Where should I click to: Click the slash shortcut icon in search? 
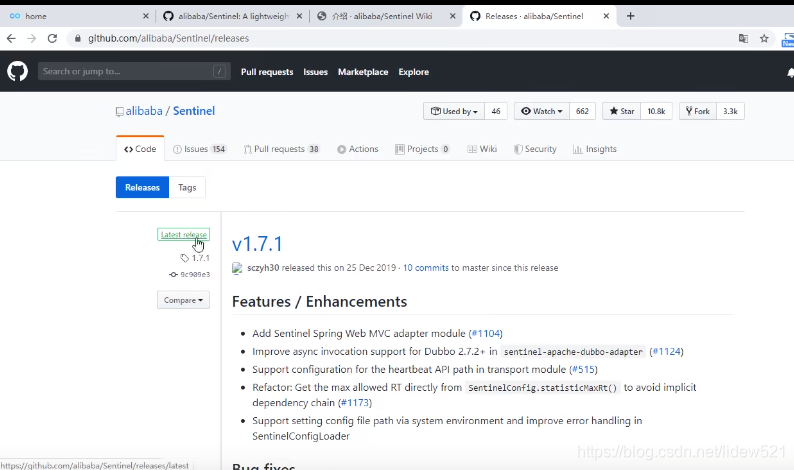coord(219,71)
